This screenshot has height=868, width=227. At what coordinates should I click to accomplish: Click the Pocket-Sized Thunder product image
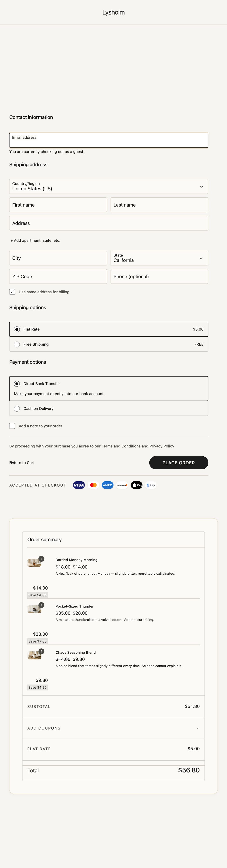click(34, 609)
